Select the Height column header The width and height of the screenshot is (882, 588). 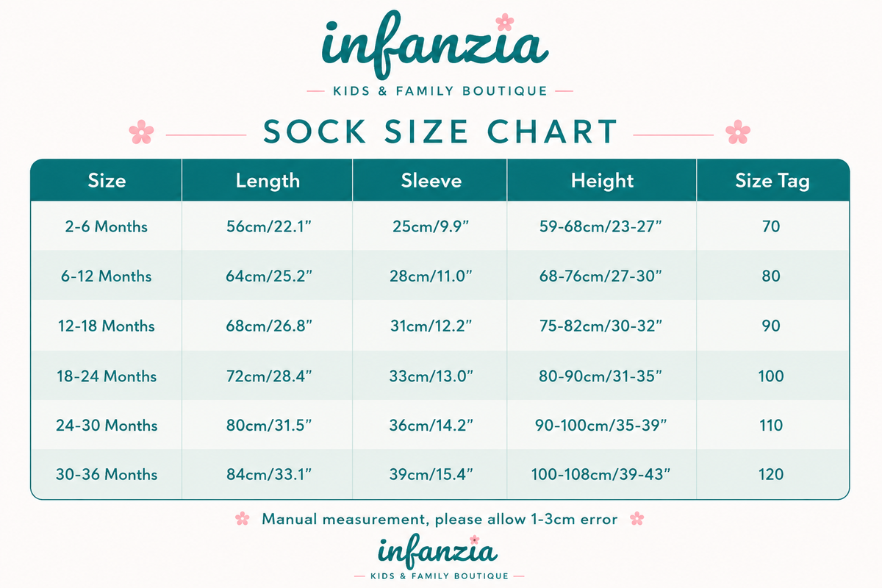[602, 180]
